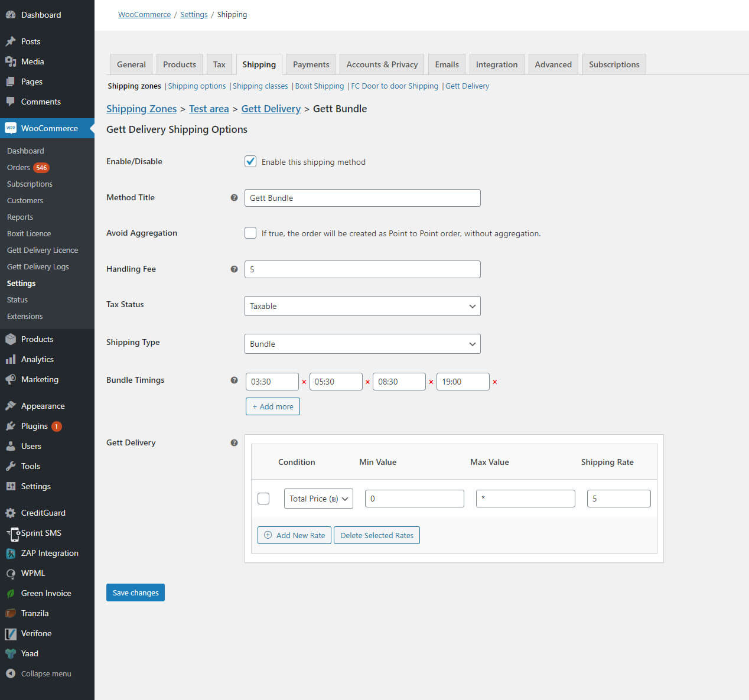Screen dimensions: 749x700
Task: Open Plugins from the sidebar
Action: [x=34, y=426]
